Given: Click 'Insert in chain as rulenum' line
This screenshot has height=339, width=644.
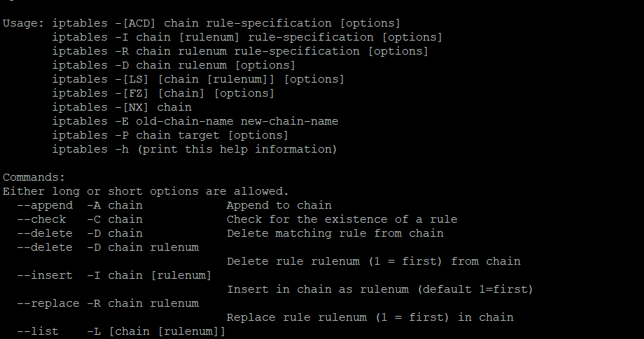Looking at the screenshot, I should pyautogui.click(x=379, y=290).
